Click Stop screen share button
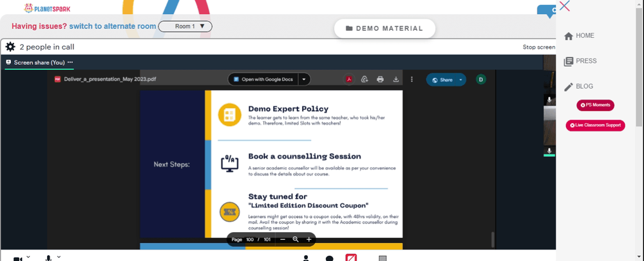 click(539, 47)
